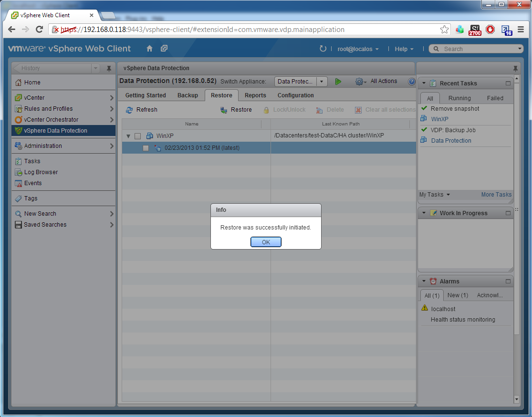Open Events in navigator

pos(63,183)
